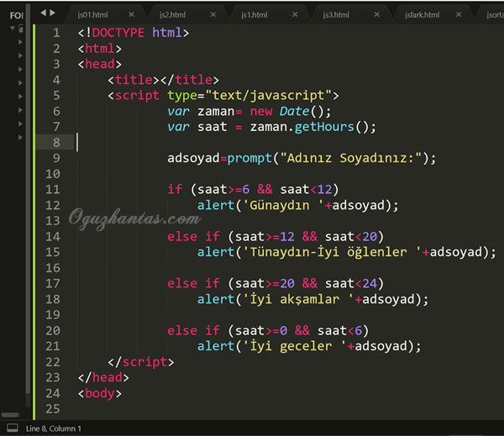Click the sidebar horizontal scrollbar
Screen dimensions: 504x436
point(10,415)
